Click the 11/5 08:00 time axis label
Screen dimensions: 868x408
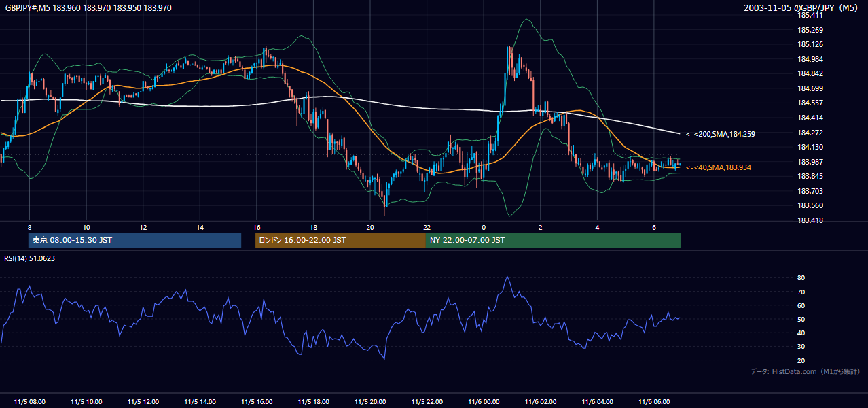pyautogui.click(x=29, y=401)
